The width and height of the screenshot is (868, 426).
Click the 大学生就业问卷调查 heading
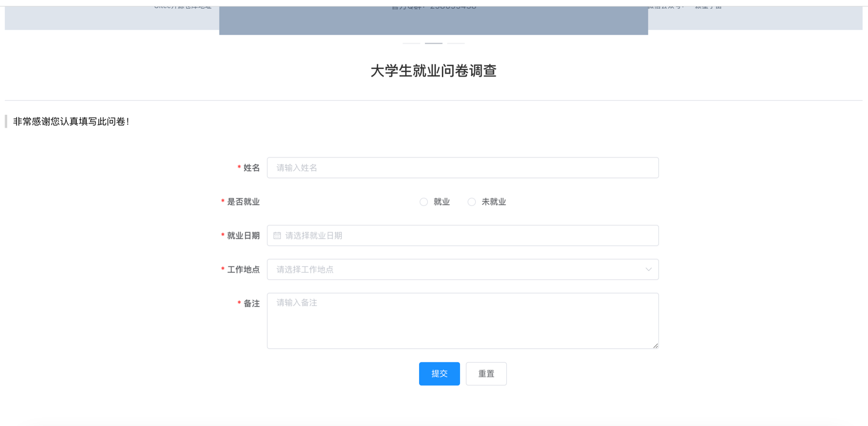[x=434, y=71]
